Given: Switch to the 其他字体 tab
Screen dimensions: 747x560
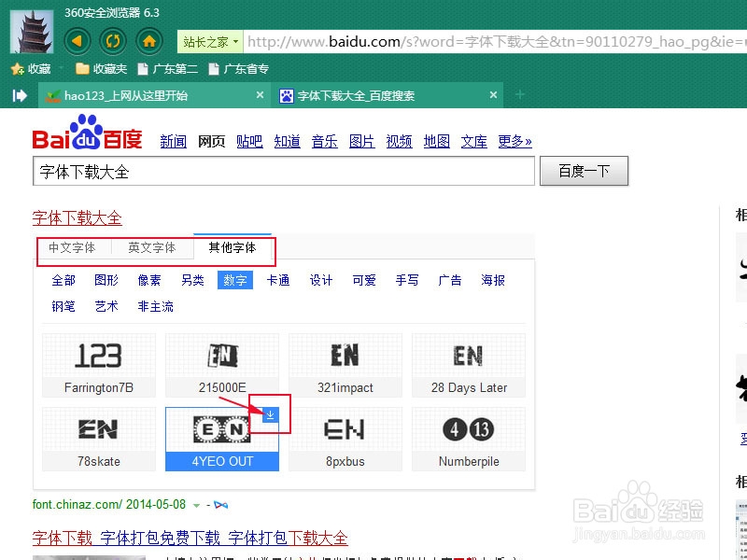Looking at the screenshot, I should 233,247.
